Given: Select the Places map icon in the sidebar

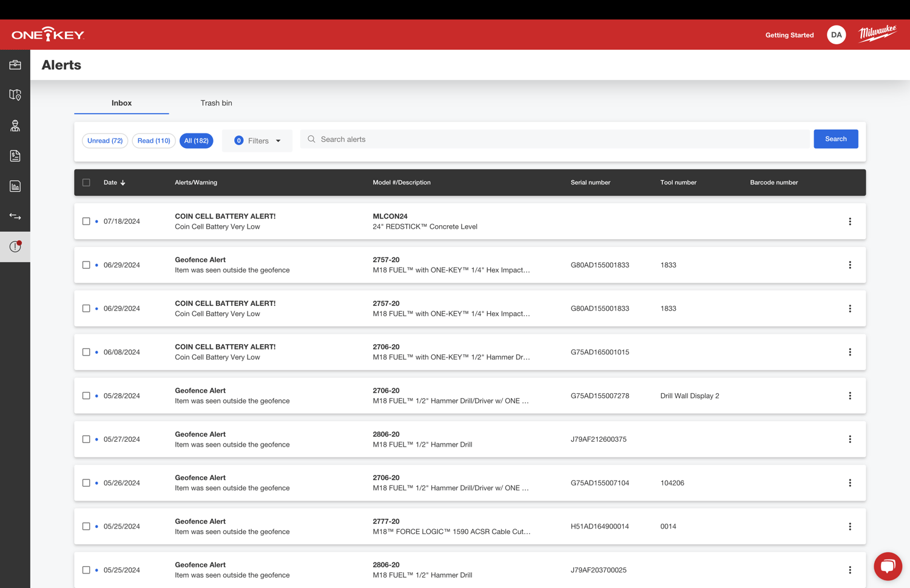Looking at the screenshot, I should [15, 95].
